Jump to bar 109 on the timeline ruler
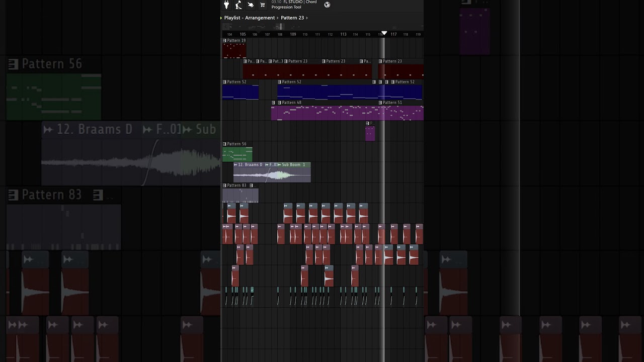Image resolution: width=644 pixels, height=362 pixels. point(293,34)
